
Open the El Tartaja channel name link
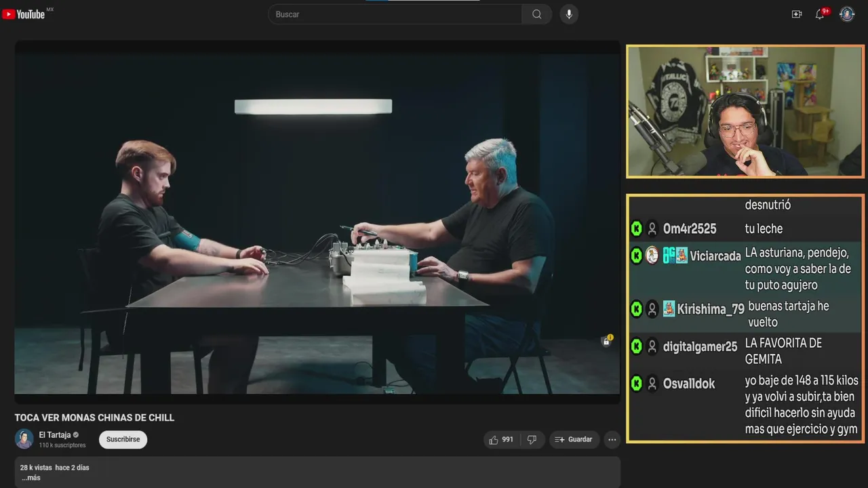tap(54, 435)
